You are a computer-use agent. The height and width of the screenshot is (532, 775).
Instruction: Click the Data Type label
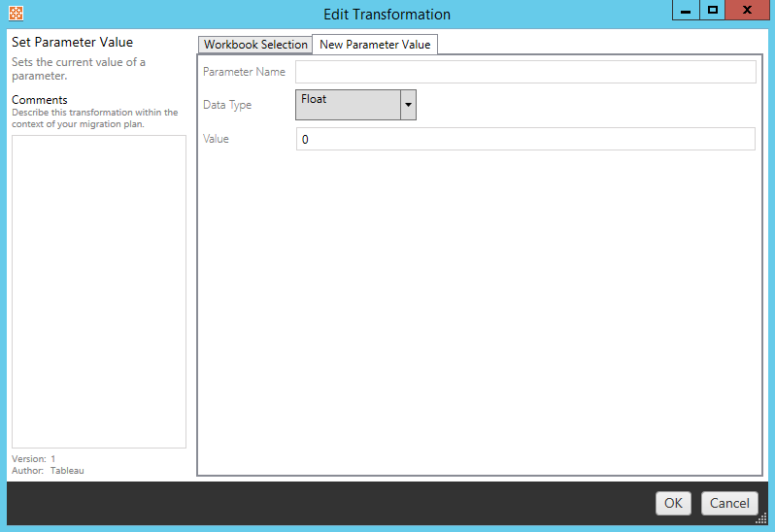227,105
